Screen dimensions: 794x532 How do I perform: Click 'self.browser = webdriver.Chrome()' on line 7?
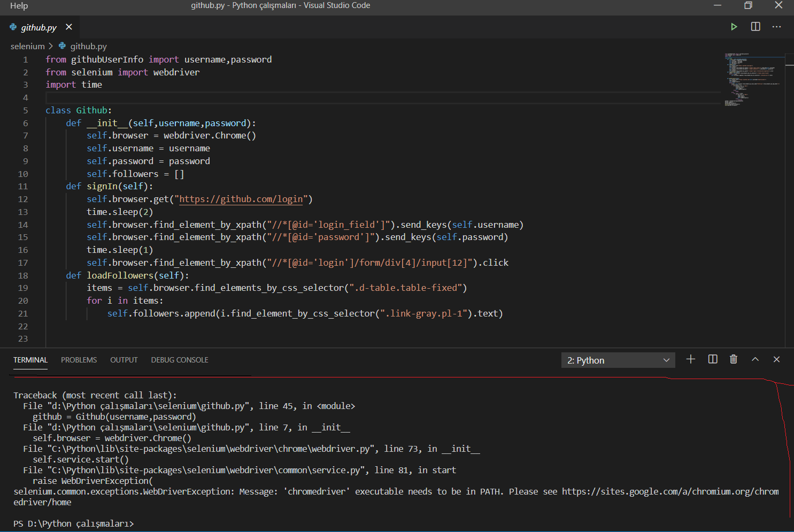coord(172,136)
